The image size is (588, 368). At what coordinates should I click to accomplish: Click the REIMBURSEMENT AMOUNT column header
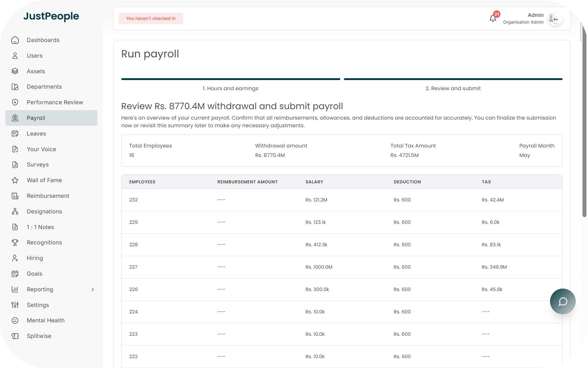click(247, 182)
